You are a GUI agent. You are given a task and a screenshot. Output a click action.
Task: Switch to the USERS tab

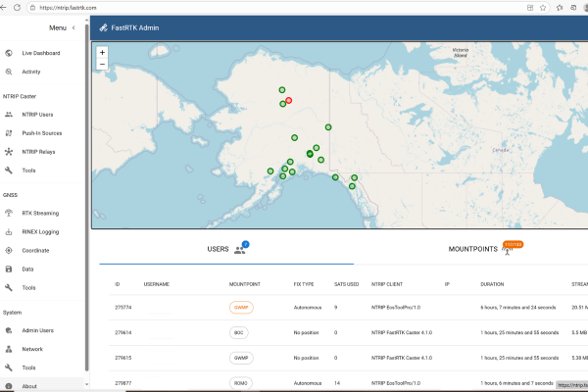(x=226, y=249)
